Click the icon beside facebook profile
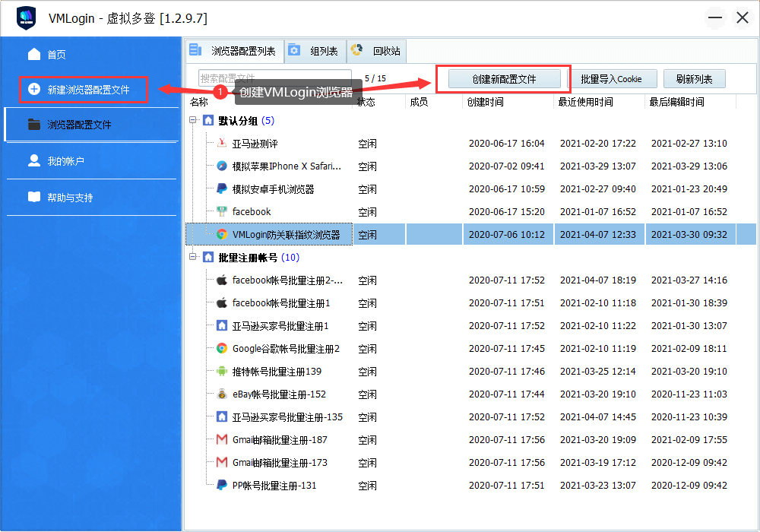Image resolution: width=760 pixels, height=532 pixels. pos(221,211)
